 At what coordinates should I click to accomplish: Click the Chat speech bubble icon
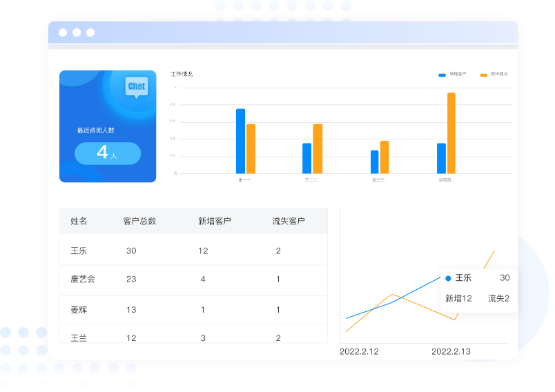point(137,86)
